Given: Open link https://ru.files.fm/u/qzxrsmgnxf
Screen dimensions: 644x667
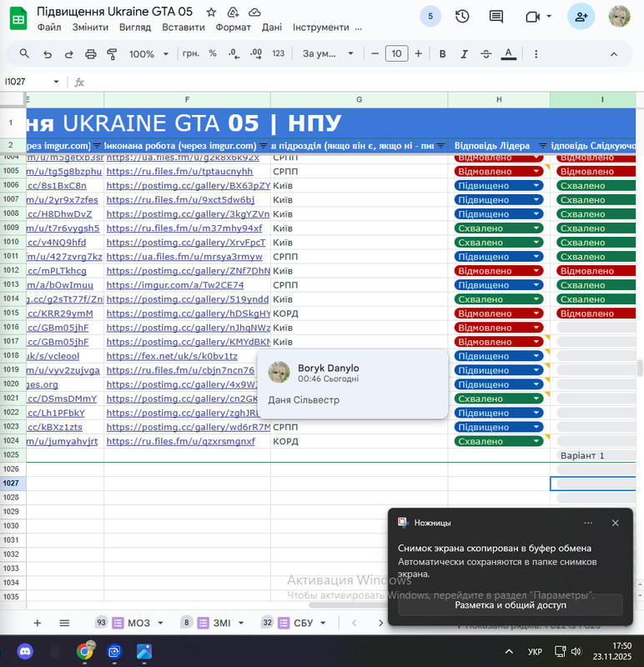Looking at the screenshot, I should coord(180,442).
